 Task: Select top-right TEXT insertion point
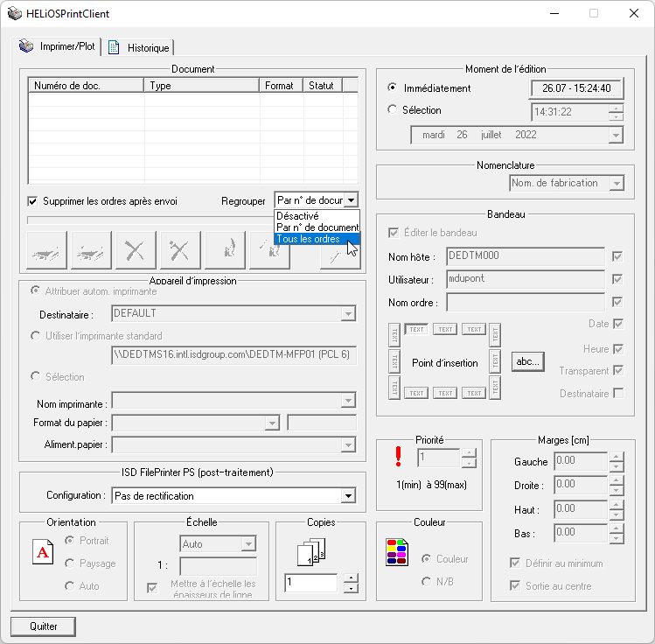click(474, 329)
